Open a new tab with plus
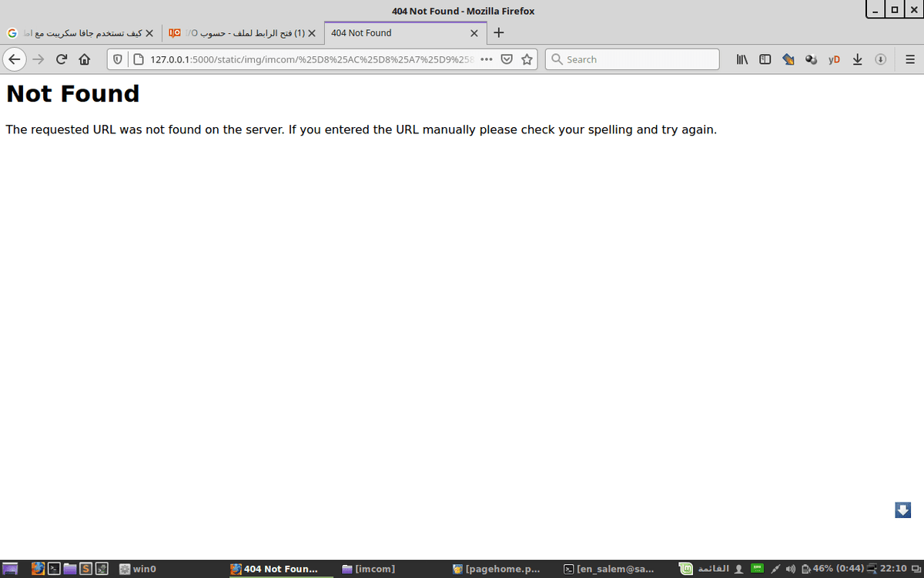Viewport: 924px width, 578px height. point(499,33)
